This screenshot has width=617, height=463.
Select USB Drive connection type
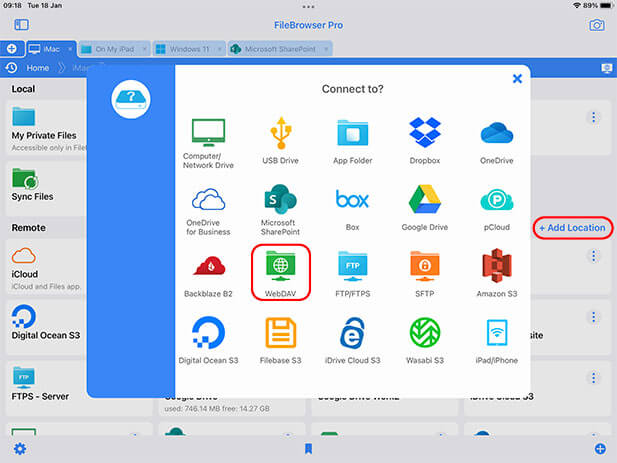coord(281,141)
